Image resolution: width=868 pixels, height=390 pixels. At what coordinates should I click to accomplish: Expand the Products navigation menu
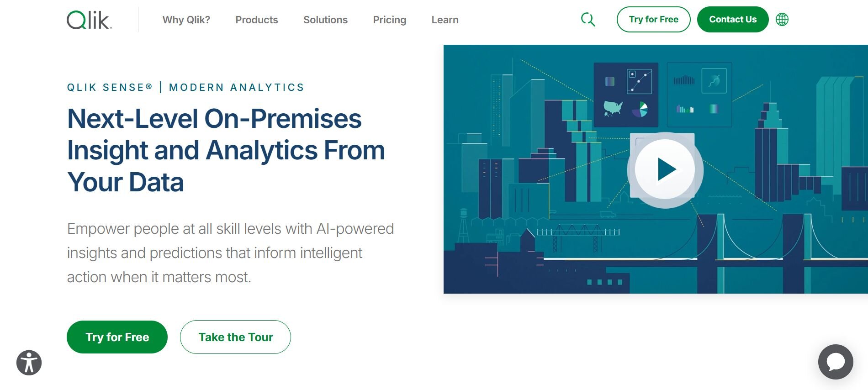click(256, 20)
